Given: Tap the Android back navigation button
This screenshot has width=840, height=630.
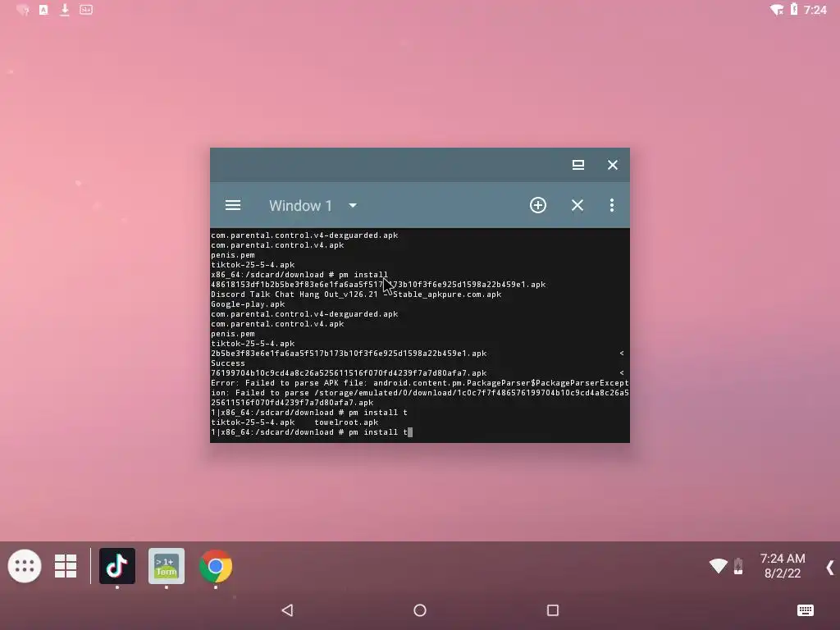Looking at the screenshot, I should (288, 610).
